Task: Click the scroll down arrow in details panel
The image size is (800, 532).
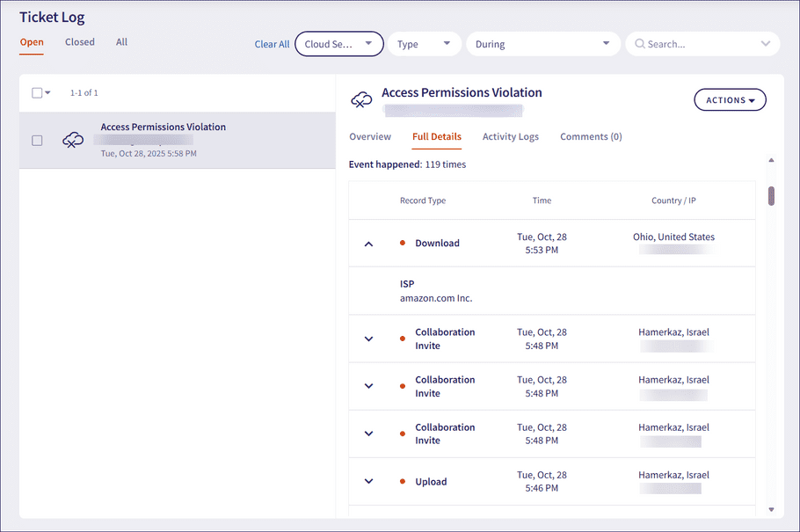Action: tap(771, 509)
